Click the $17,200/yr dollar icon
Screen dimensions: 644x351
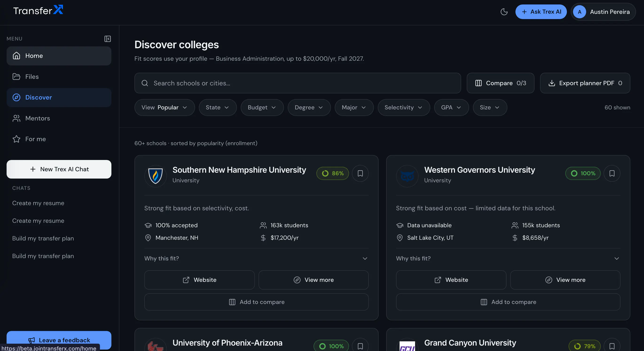click(263, 238)
